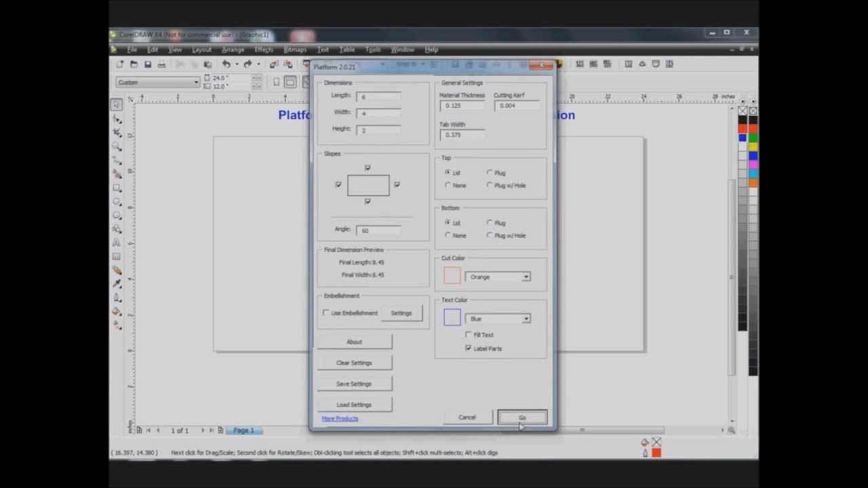Expand the Redo history dropdown arrow
Viewport: 868px width, 488px height.
coord(258,64)
